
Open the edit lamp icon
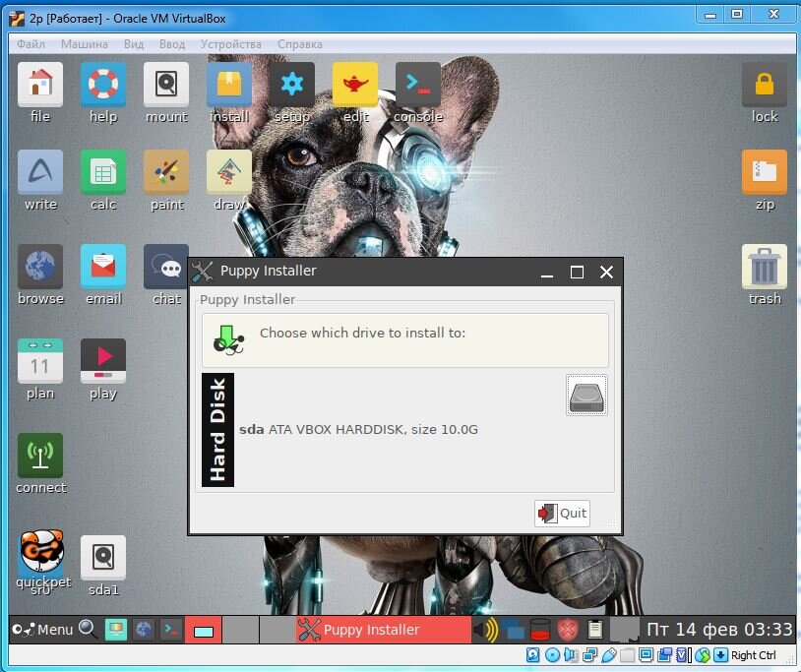pyautogui.click(x=355, y=85)
